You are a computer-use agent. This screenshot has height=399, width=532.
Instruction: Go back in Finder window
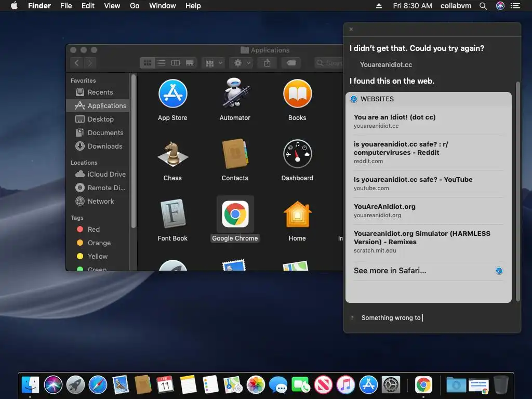pyautogui.click(x=77, y=63)
